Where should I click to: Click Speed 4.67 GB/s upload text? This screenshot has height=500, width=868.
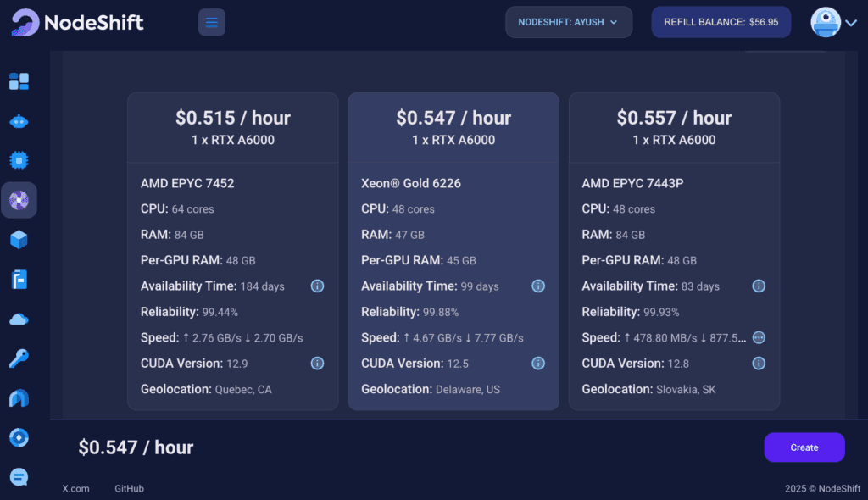pyautogui.click(x=432, y=338)
